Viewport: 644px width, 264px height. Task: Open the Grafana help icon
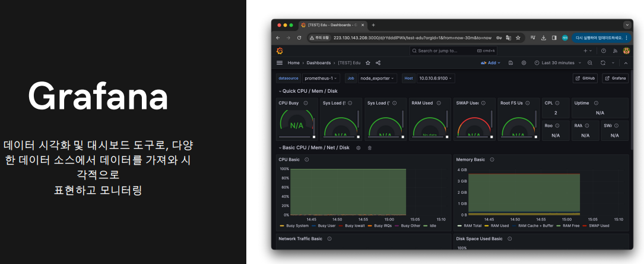(603, 51)
